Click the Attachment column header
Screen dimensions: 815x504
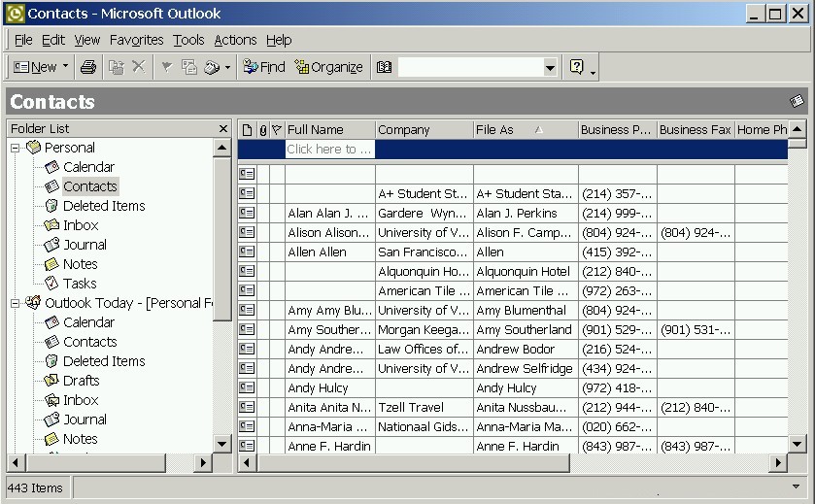(x=263, y=130)
